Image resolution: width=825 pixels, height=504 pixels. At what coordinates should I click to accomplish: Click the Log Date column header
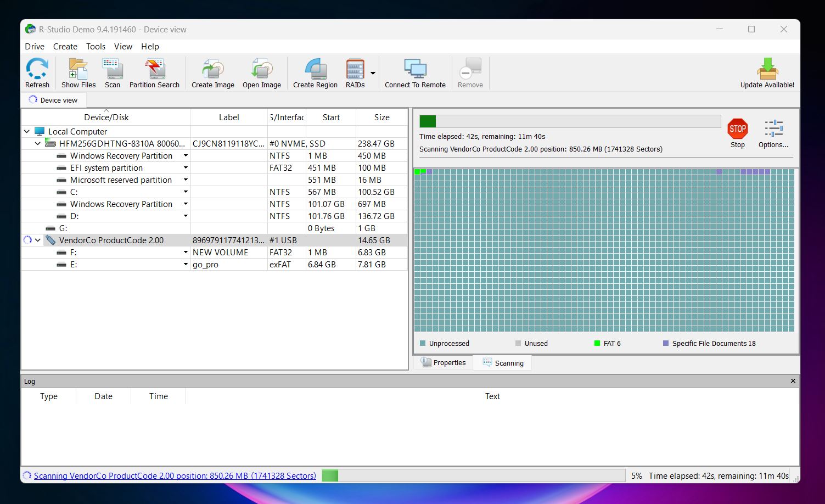click(103, 396)
